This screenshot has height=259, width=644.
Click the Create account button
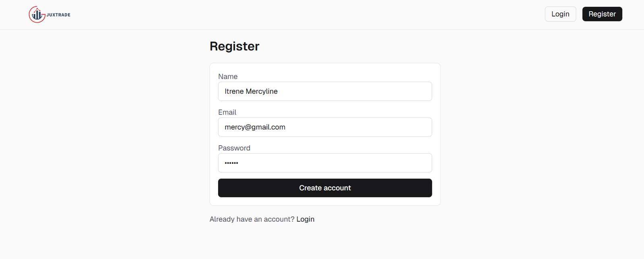pyautogui.click(x=325, y=188)
